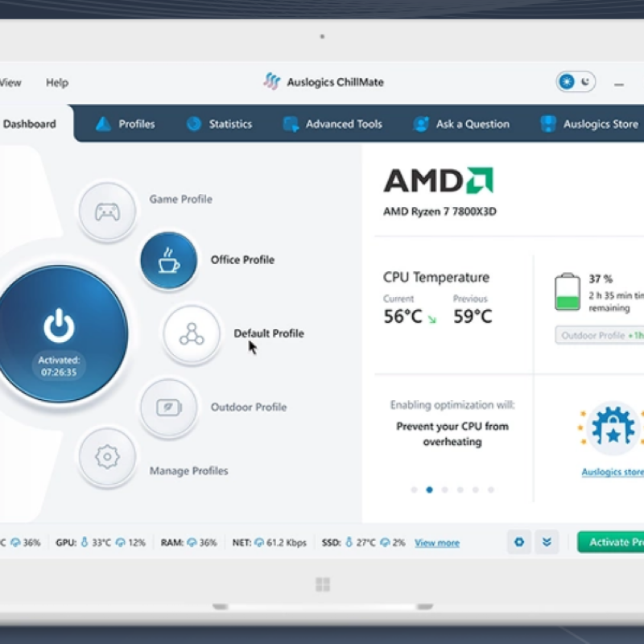
Task: Click the AMD Ryzen 7 7800X3D text
Action: pos(440,212)
